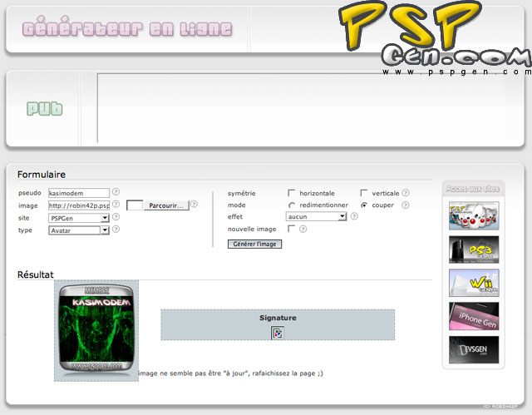The width and height of the screenshot is (532, 415).
Task: Click the broken image icon under Signature
Action: coord(278,333)
